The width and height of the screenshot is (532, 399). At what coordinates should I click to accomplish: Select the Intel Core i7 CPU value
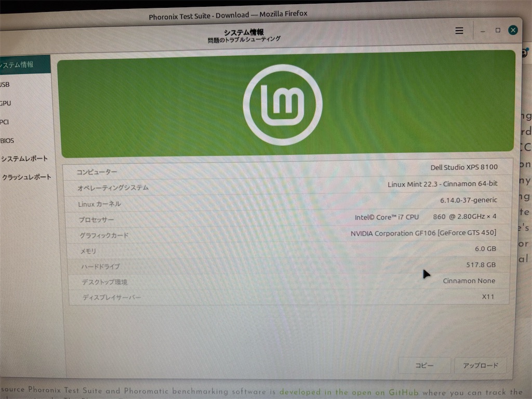click(x=425, y=217)
